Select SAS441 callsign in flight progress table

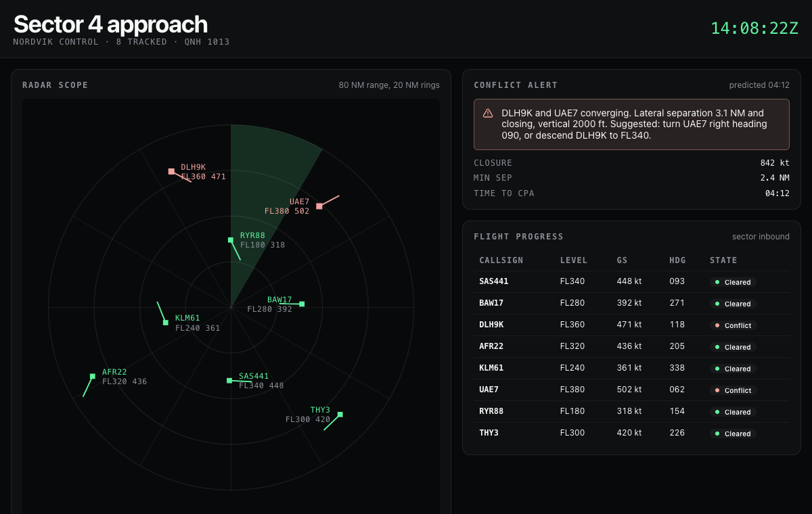point(494,281)
